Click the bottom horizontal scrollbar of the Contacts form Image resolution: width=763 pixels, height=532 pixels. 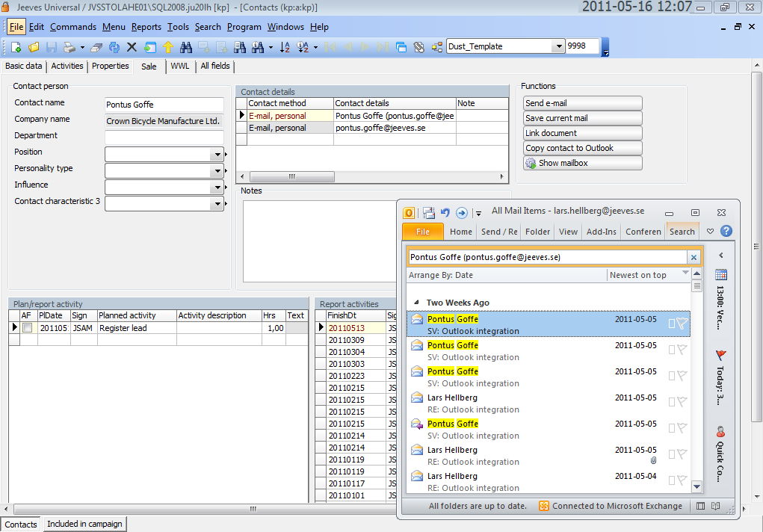click(x=253, y=509)
